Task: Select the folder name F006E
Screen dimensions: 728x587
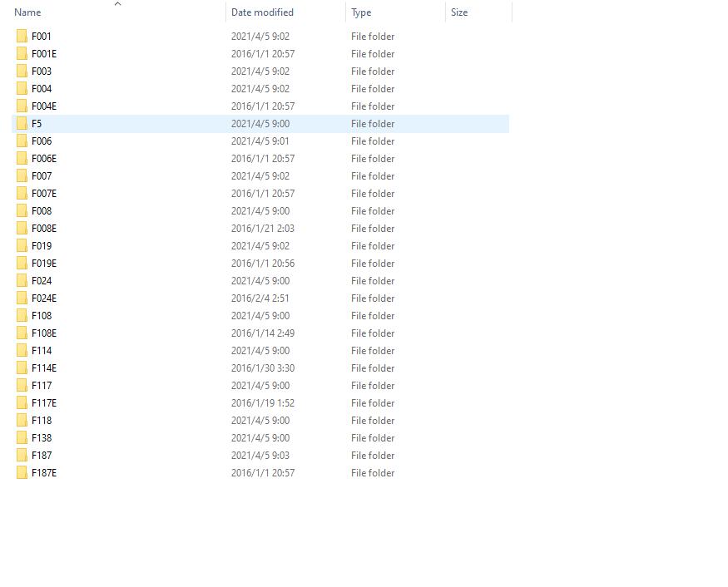Action: [44, 159]
